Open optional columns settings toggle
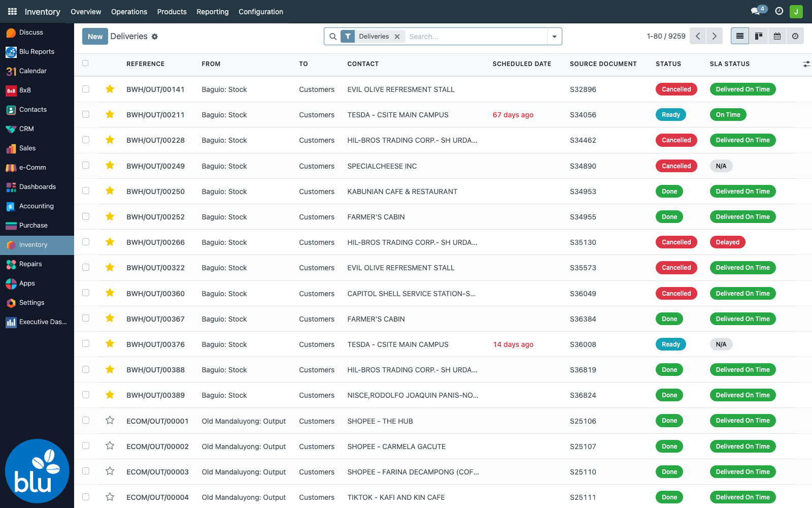This screenshot has width=812, height=508. (x=806, y=64)
